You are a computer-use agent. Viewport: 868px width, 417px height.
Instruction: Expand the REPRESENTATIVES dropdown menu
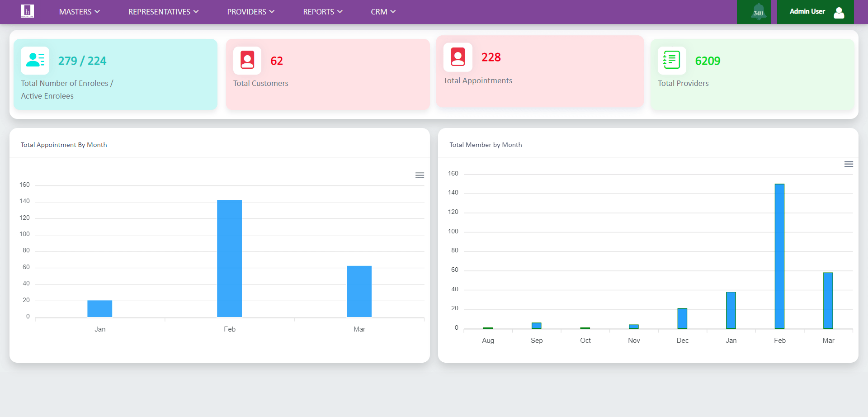[x=163, y=12]
